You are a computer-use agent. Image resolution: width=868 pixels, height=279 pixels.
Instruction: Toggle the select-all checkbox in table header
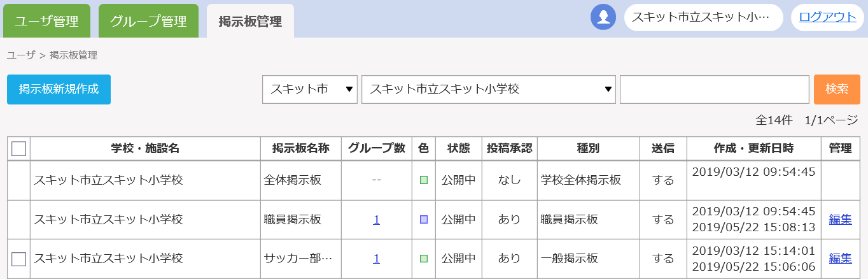[19, 149]
